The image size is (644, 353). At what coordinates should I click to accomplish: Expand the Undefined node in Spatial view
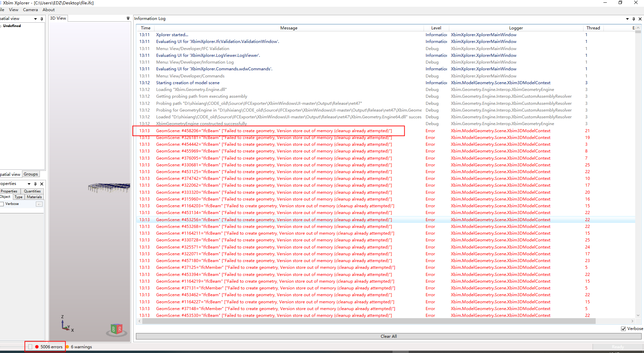click(x=1, y=26)
